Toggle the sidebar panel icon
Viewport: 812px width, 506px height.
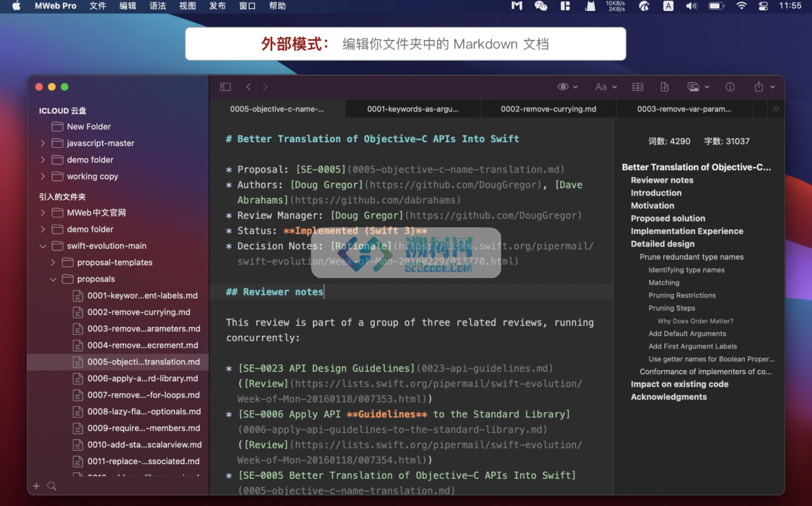point(225,87)
